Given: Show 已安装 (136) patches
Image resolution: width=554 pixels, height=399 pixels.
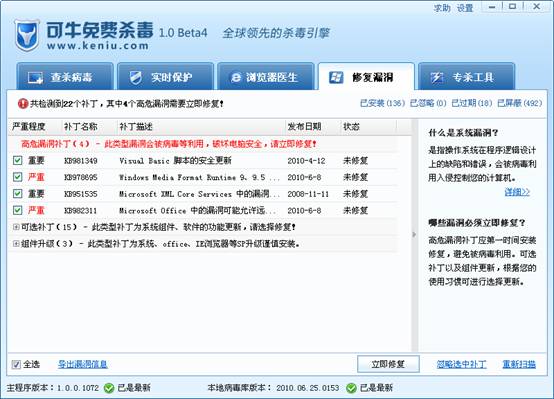Looking at the screenshot, I should coord(382,103).
